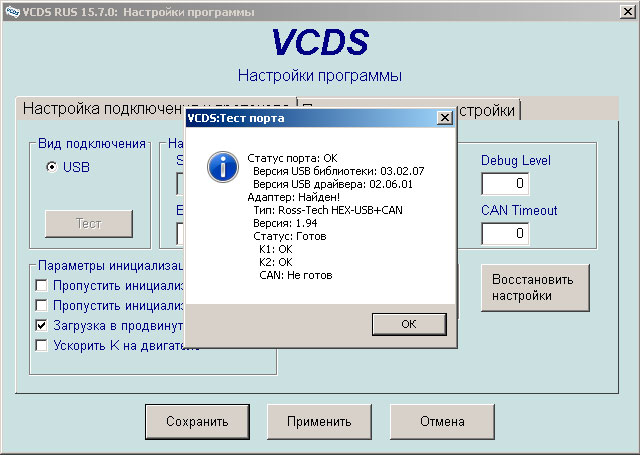Click the VCDS app icon in the title bar
Image resolution: width=640 pixels, height=455 pixels.
pyautogui.click(x=12, y=11)
